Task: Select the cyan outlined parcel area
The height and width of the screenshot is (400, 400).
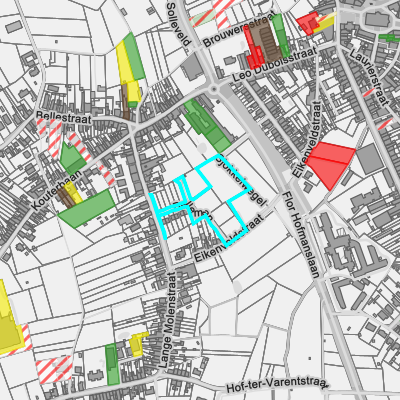Action: (200, 200)
